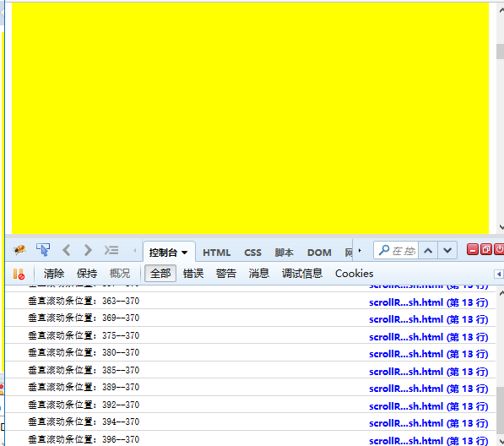The image size is (504, 446).
Task: Jump to previous search result arrow
Action: 428,250
